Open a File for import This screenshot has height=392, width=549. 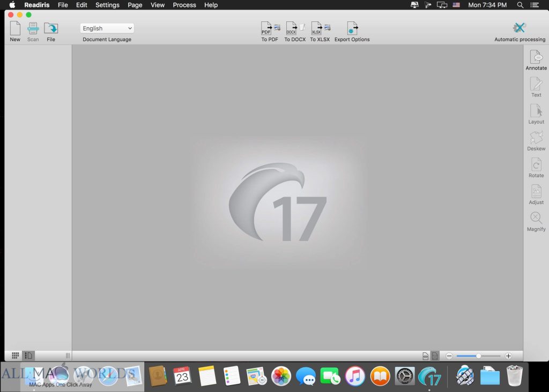(51, 32)
